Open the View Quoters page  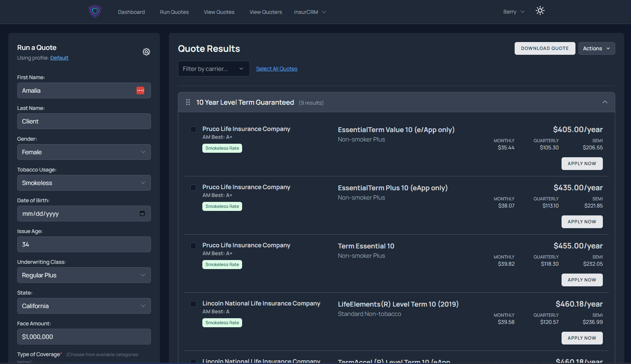tap(266, 12)
